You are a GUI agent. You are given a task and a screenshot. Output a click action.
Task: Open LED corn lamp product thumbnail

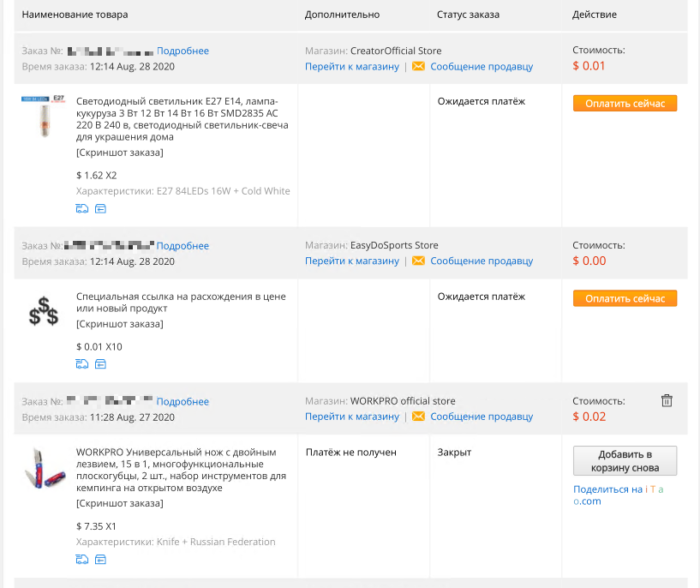(44, 116)
